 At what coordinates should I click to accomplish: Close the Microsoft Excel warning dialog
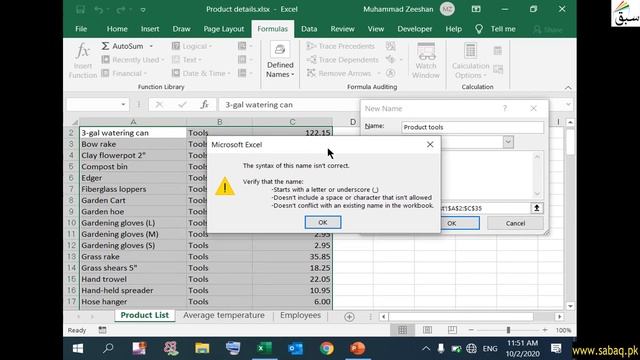430,144
